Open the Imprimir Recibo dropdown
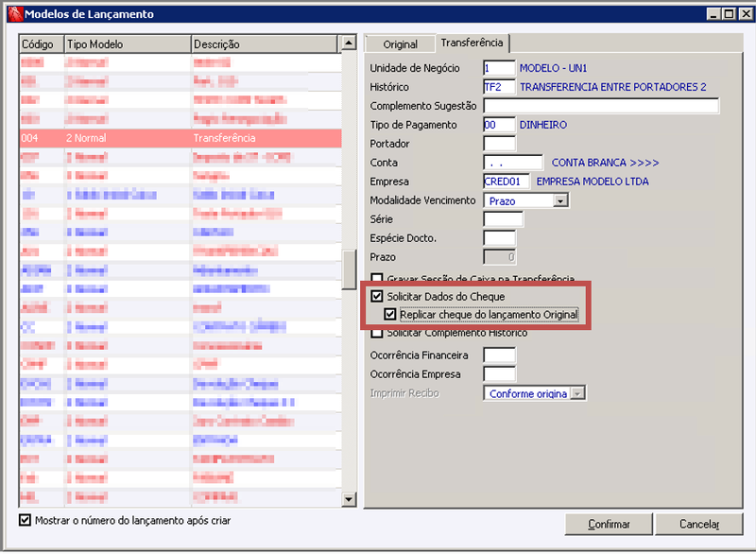The width and height of the screenshot is (756, 554). [x=577, y=393]
